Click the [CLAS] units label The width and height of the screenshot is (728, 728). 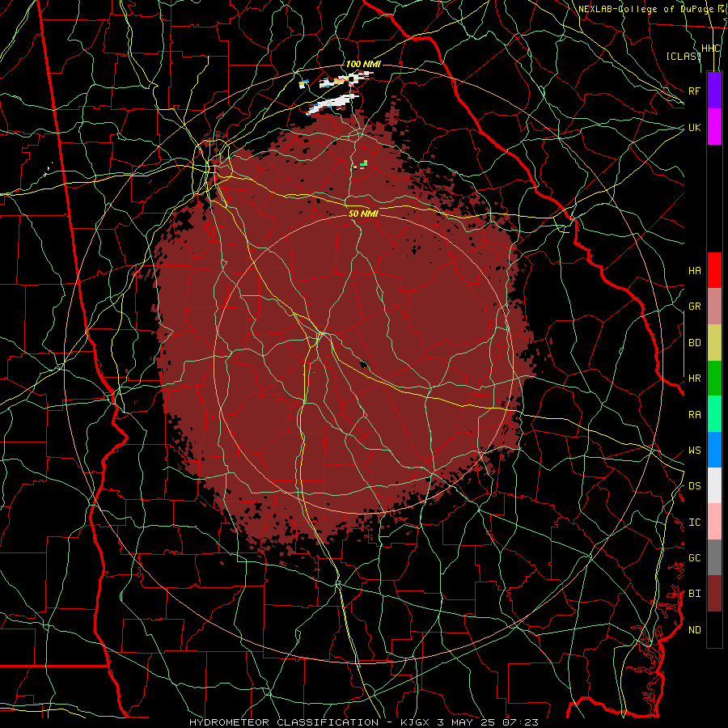tap(684, 56)
